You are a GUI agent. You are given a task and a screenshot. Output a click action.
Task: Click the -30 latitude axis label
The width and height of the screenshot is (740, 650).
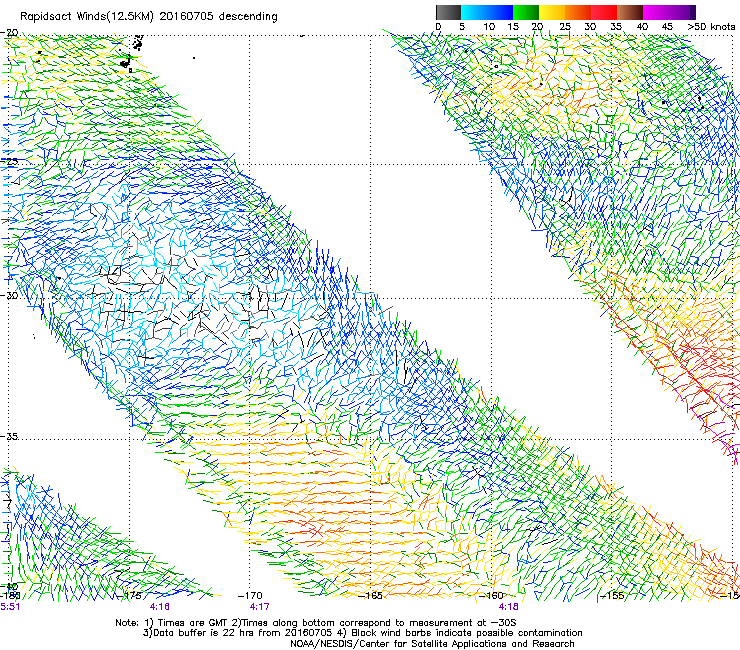10,295
